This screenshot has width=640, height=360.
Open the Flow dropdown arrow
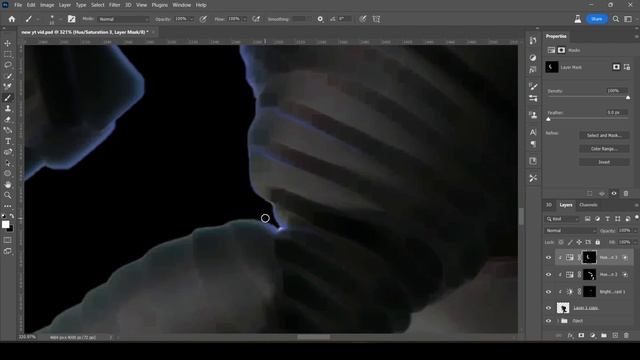(244, 19)
